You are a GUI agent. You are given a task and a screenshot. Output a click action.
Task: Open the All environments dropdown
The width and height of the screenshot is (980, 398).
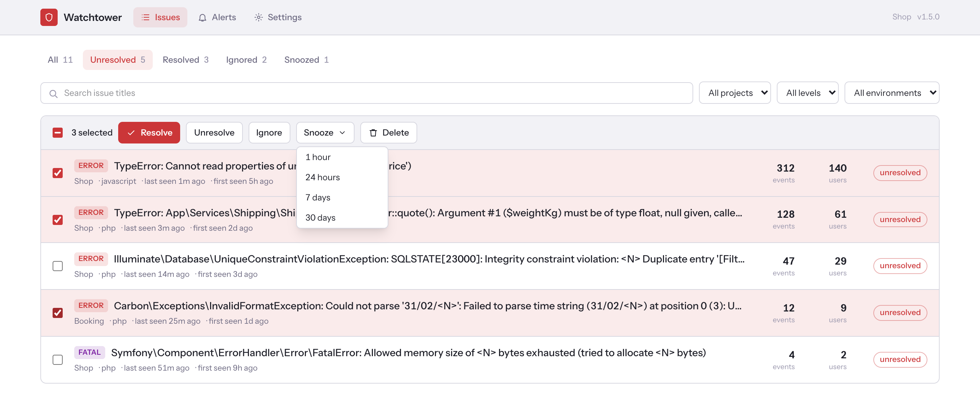(892, 93)
